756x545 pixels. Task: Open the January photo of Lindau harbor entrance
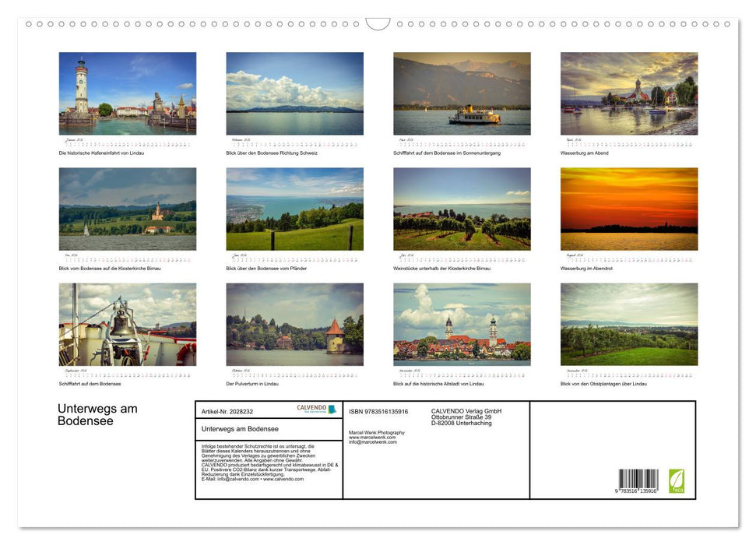tap(128, 93)
